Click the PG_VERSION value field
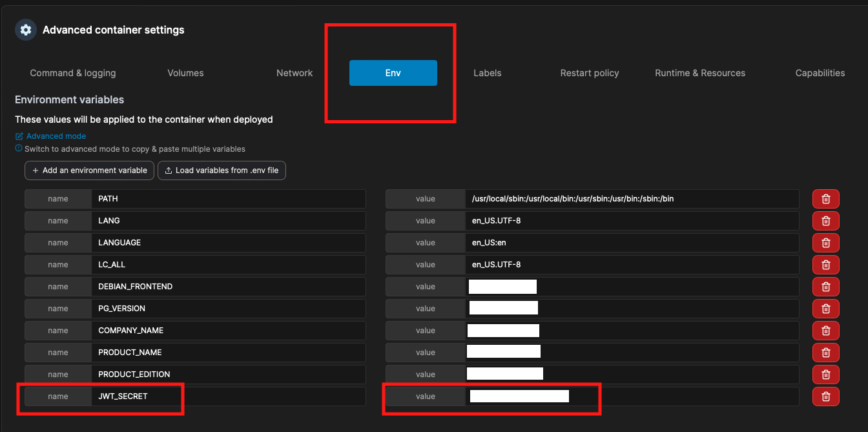This screenshot has width=868, height=432. [x=632, y=309]
